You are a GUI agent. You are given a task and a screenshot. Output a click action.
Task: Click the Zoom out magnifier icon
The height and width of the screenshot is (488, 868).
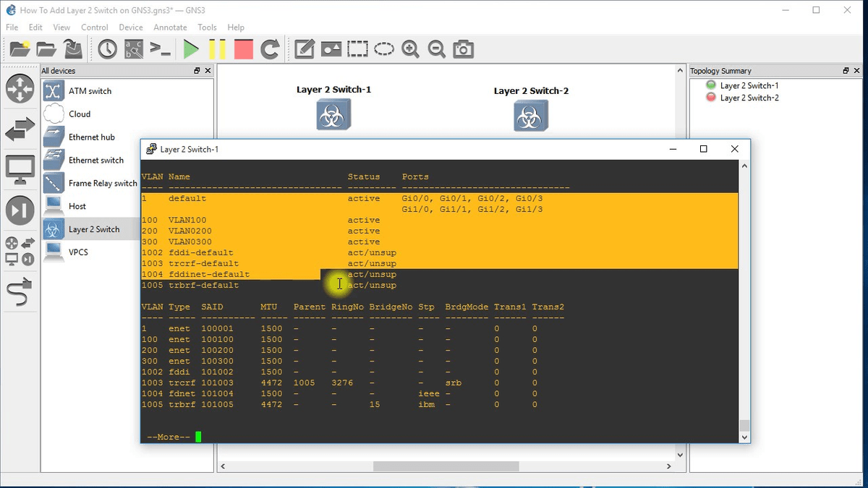(436, 49)
